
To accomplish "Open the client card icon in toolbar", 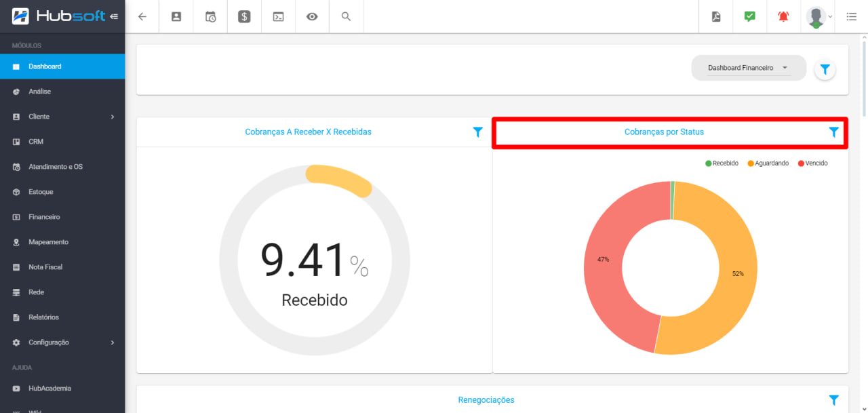I will (x=176, y=17).
